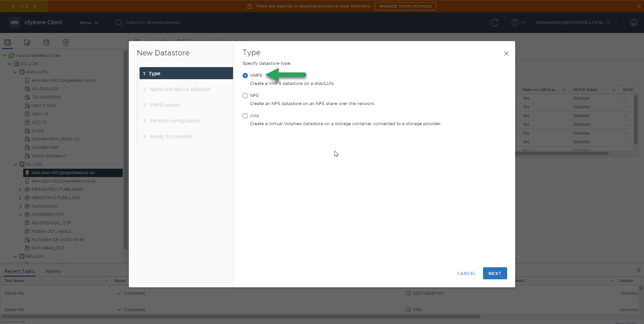Collapse the CL-LON cluster node
The width and height of the screenshot is (644, 324).
point(15,164)
